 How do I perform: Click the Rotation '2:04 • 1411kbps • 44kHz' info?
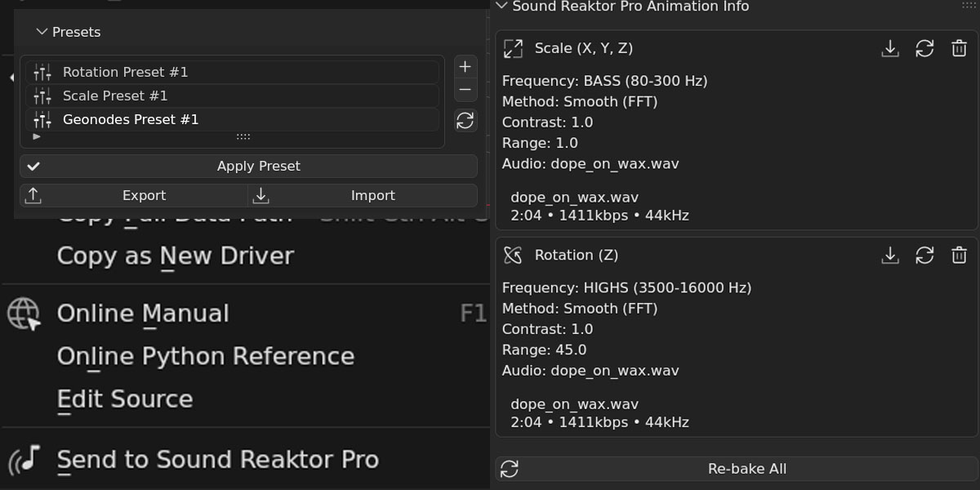[x=599, y=422]
